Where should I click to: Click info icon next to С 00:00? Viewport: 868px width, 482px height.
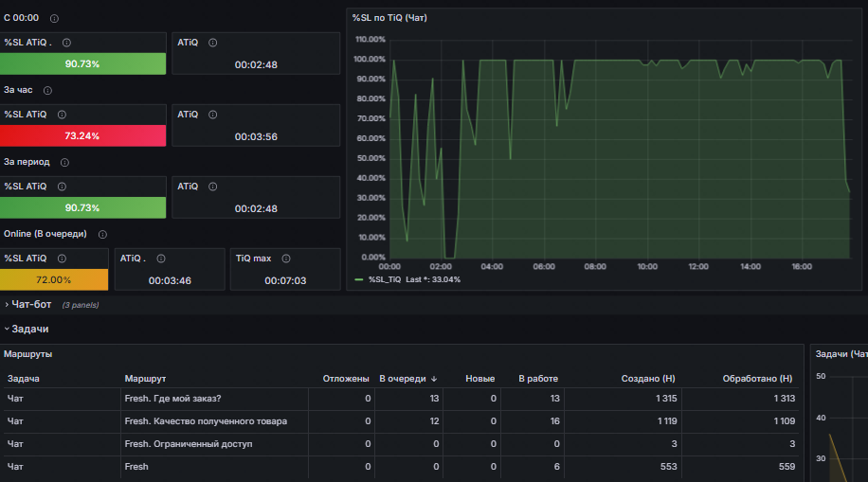(54, 18)
